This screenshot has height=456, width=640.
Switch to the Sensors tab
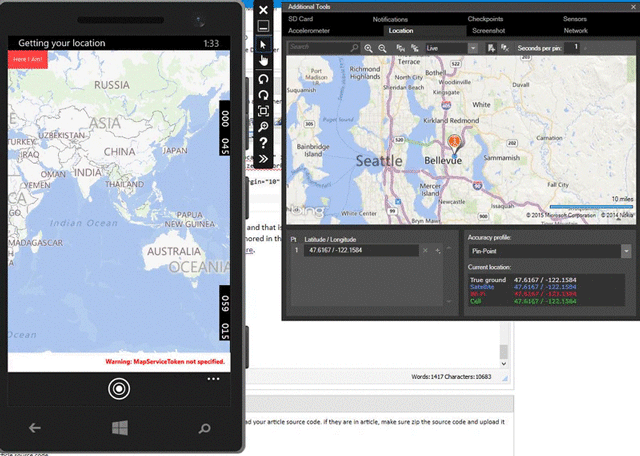[x=575, y=19]
